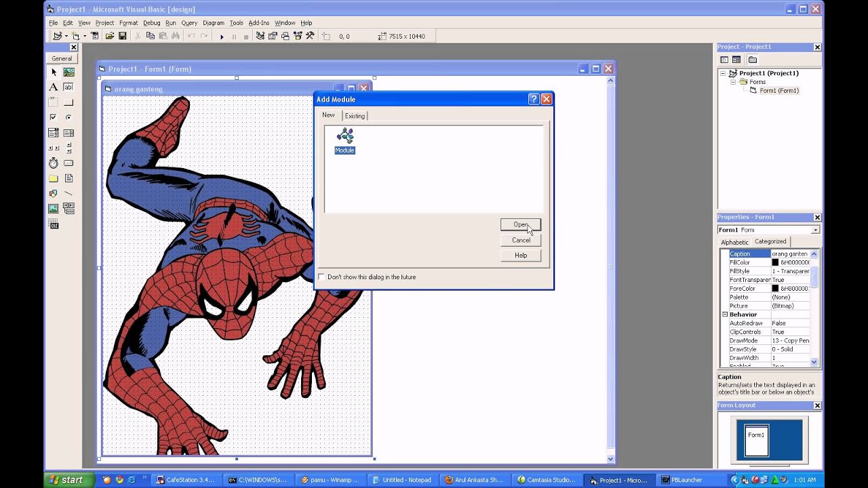This screenshot has height=488, width=868.
Task: Open dropdown next to Add Form button
Action: click(84, 37)
